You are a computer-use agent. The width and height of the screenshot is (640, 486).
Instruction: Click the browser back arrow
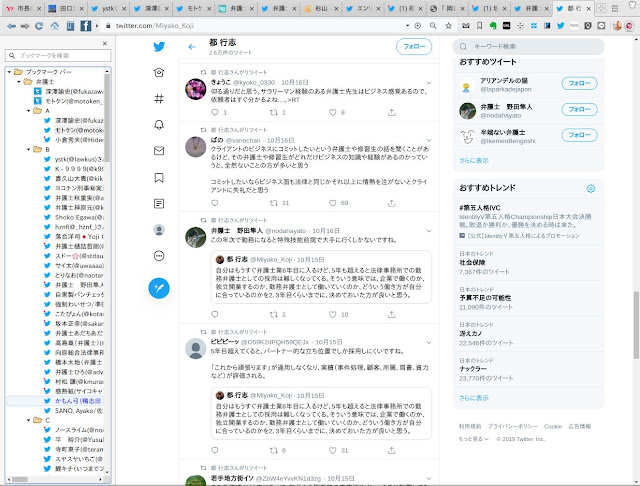(11, 26)
